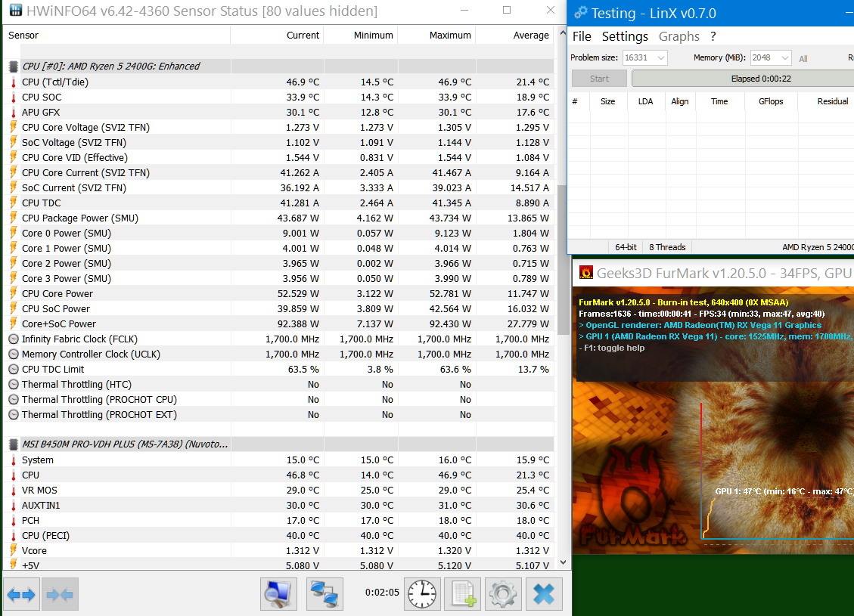The height and width of the screenshot is (616, 854).
Task: Click the 64-bit status bar entry in LinX
Action: pos(626,247)
